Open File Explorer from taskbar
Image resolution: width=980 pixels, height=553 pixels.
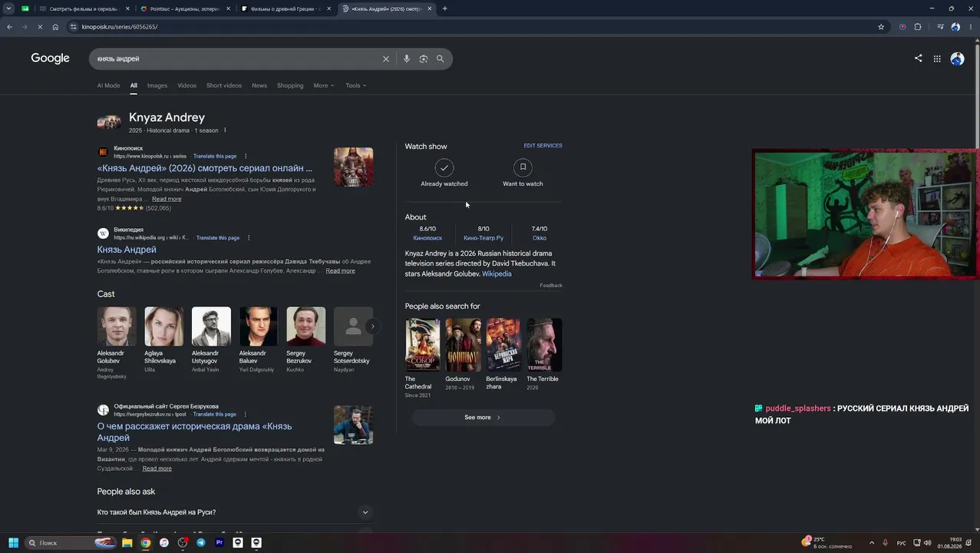pyautogui.click(x=127, y=543)
